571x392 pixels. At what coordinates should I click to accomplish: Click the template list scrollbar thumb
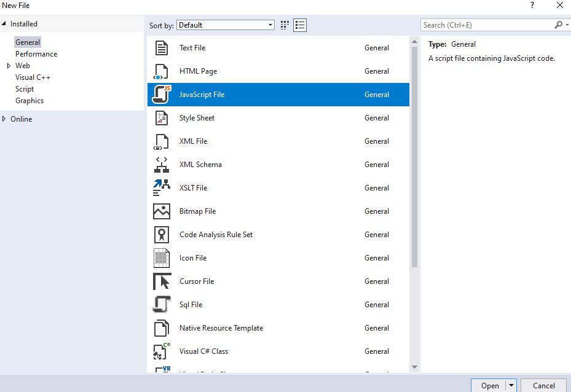414,157
